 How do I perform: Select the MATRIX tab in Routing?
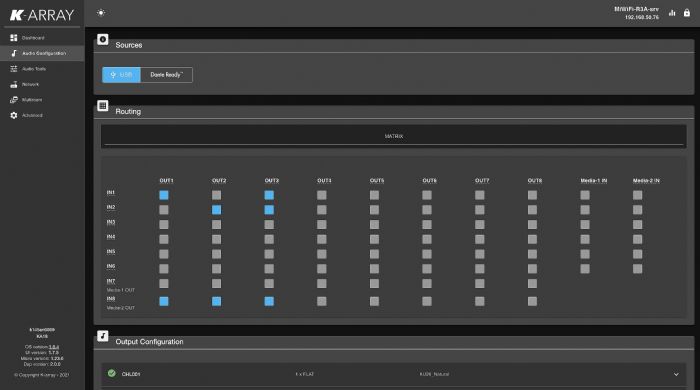(394, 136)
